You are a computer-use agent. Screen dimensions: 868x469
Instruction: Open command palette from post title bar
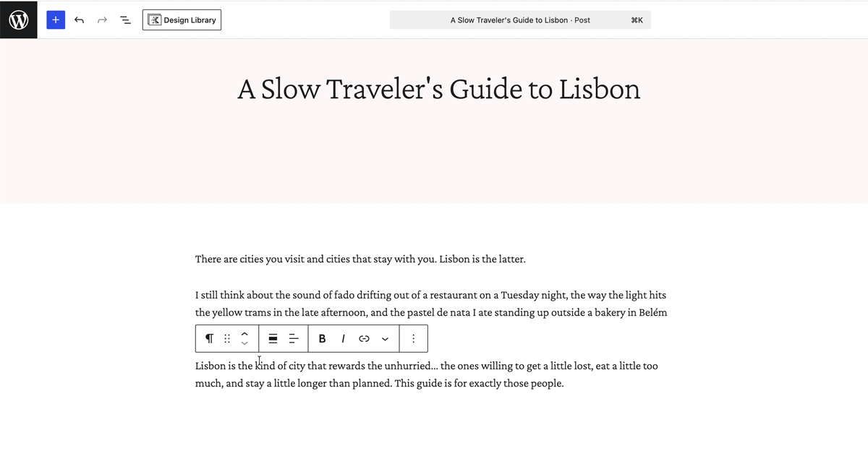[x=520, y=20]
